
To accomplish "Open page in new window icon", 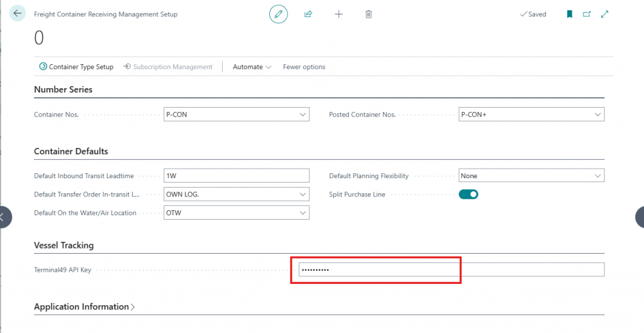I will [x=587, y=14].
